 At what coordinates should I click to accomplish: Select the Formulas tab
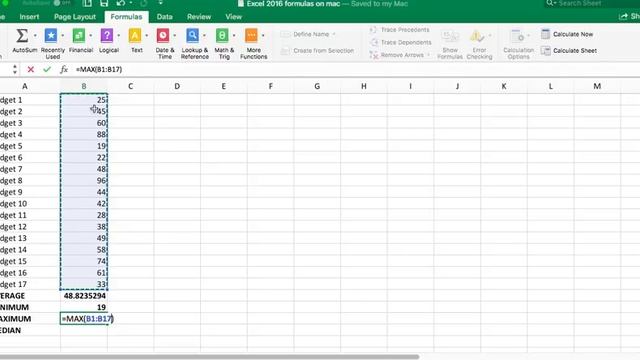coord(126,17)
